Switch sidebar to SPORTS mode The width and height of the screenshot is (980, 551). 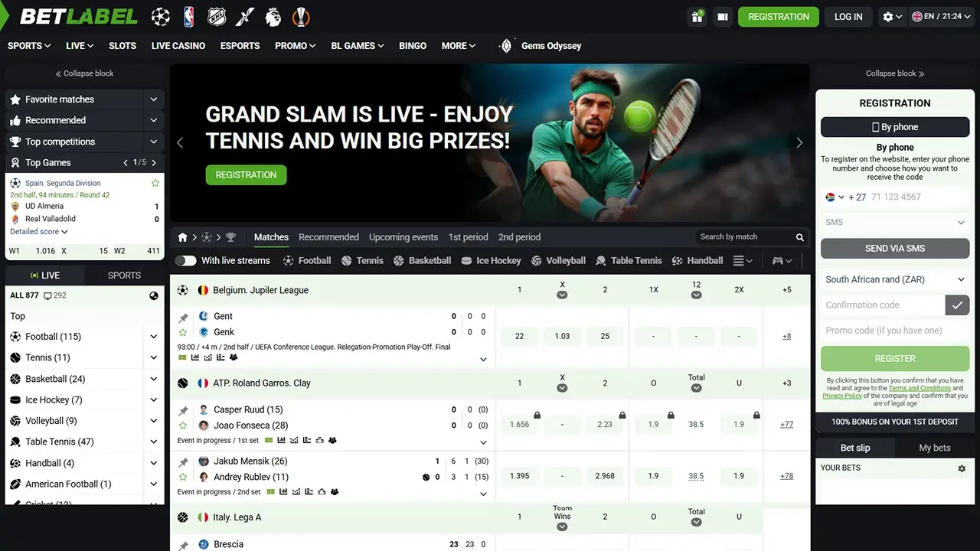click(x=124, y=275)
